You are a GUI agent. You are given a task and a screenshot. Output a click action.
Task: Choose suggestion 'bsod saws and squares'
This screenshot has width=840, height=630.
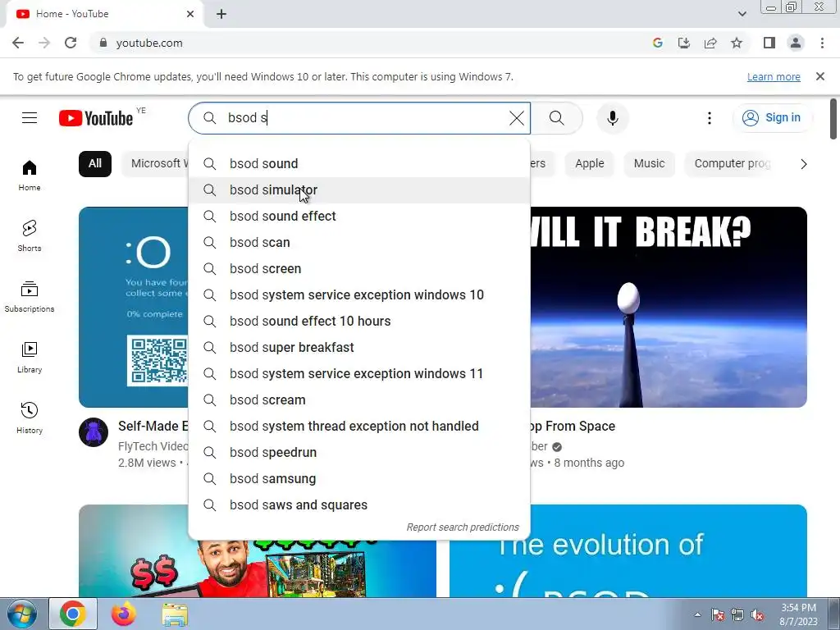pyautogui.click(x=359, y=505)
